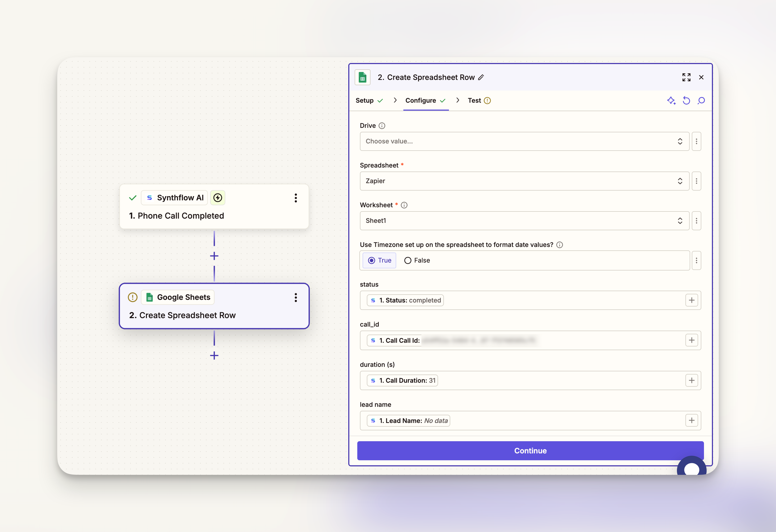Open the Spreadsheet dropdown showing Zapier

click(x=524, y=181)
